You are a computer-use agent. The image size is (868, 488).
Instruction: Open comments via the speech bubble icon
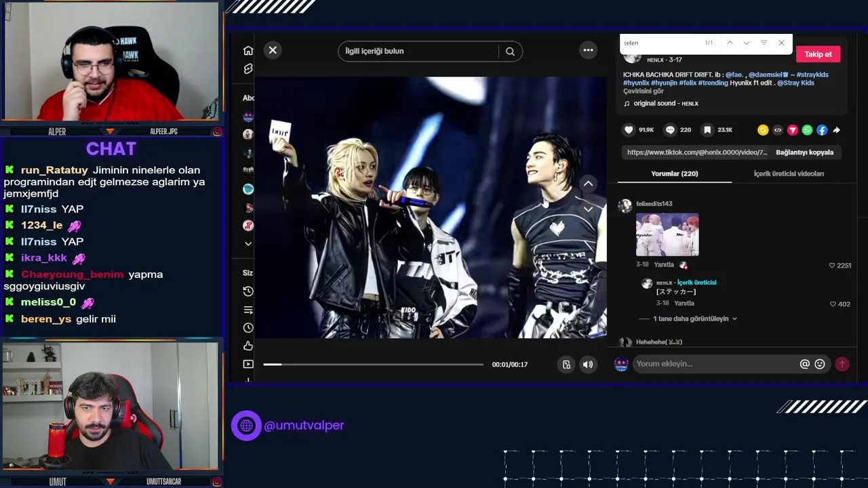[x=670, y=130]
